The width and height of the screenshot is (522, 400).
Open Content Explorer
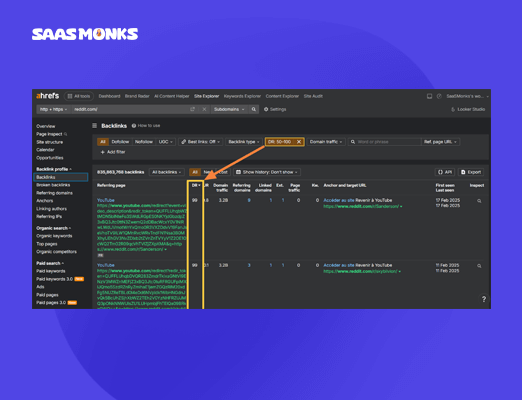click(x=282, y=96)
